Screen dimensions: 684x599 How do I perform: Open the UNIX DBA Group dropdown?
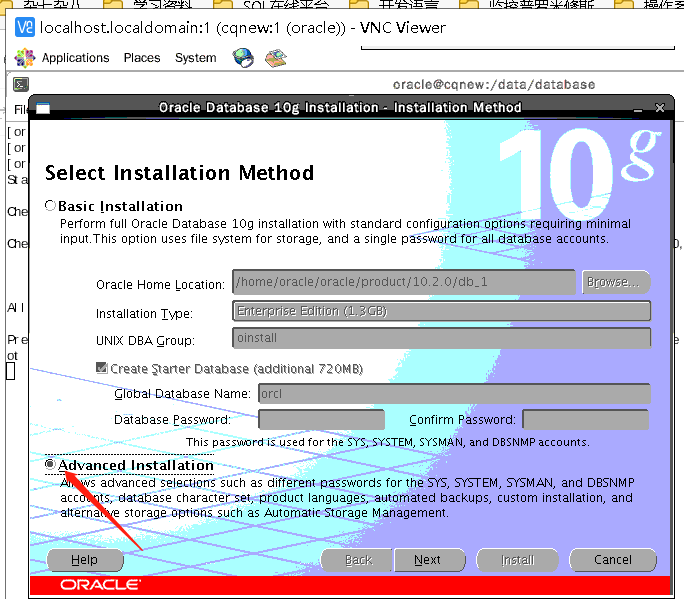coord(441,338)
